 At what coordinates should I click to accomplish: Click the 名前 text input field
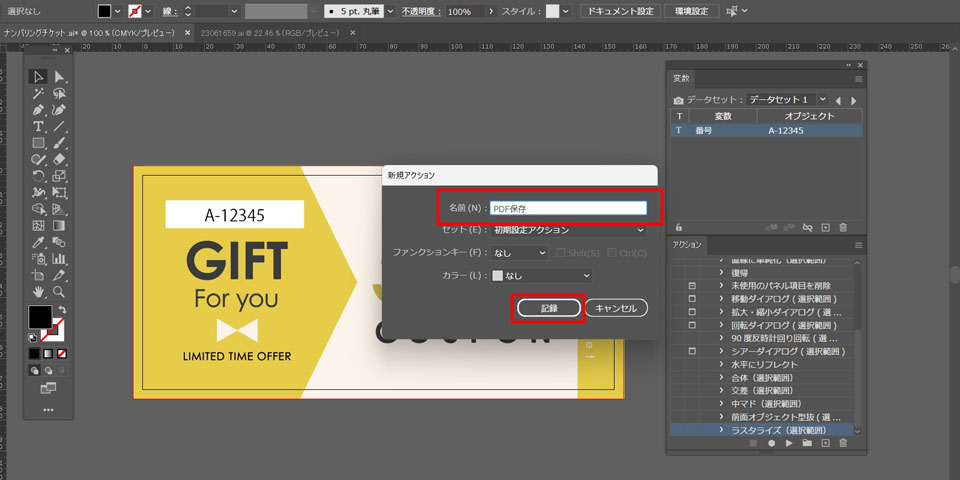coord(568,208)
